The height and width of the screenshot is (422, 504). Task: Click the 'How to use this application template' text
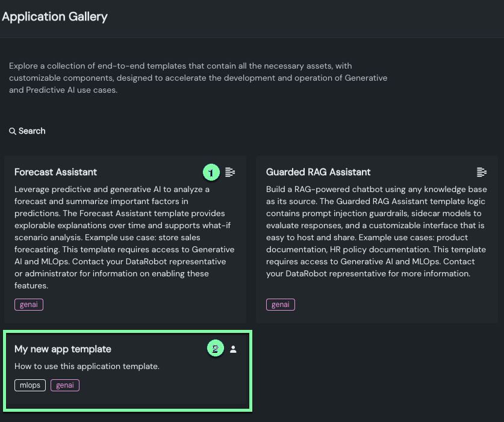[x=87, y=366]
